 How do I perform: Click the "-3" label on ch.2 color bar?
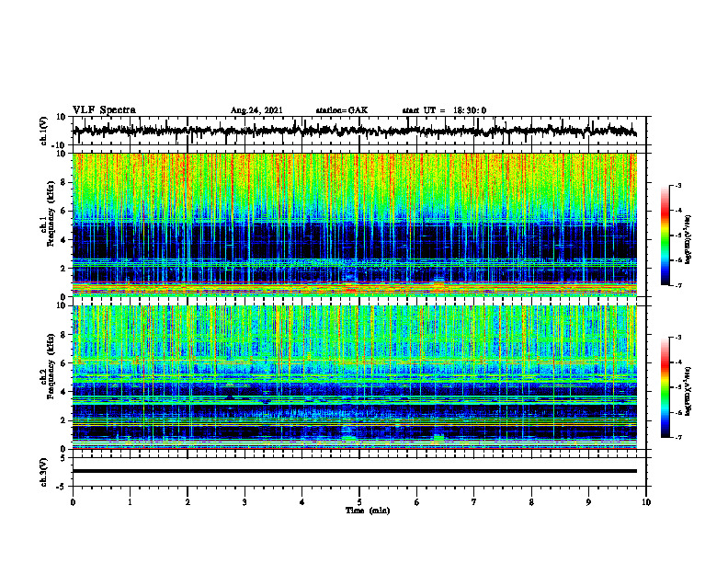pyautogui.click(x=677, y=338)
